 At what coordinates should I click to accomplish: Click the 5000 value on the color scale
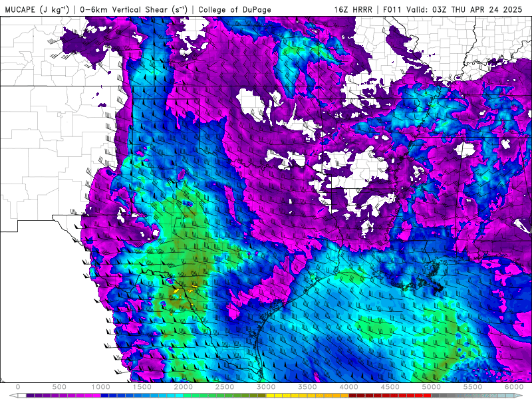(432, 387)
